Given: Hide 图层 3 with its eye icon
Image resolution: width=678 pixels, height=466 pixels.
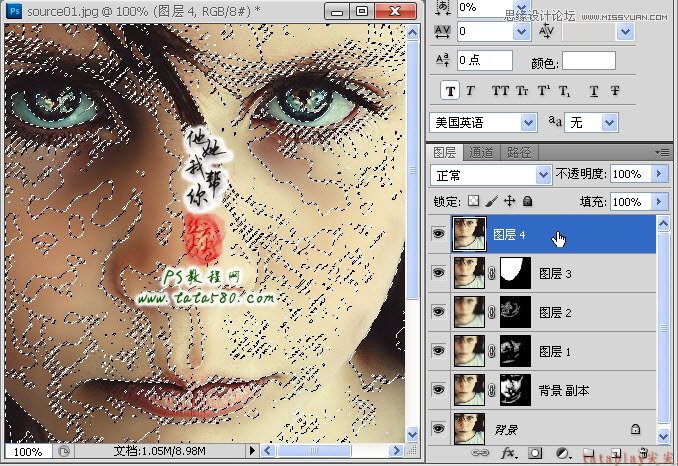Looking at the screenshot, I should click(x=437, y=272).
